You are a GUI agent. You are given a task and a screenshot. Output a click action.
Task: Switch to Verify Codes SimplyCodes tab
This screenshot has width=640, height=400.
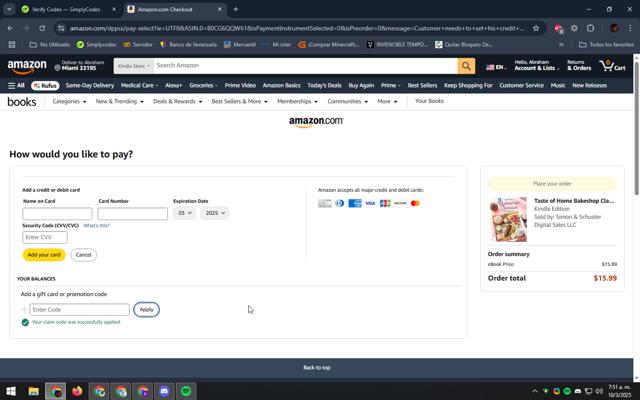tap(67, 9)
